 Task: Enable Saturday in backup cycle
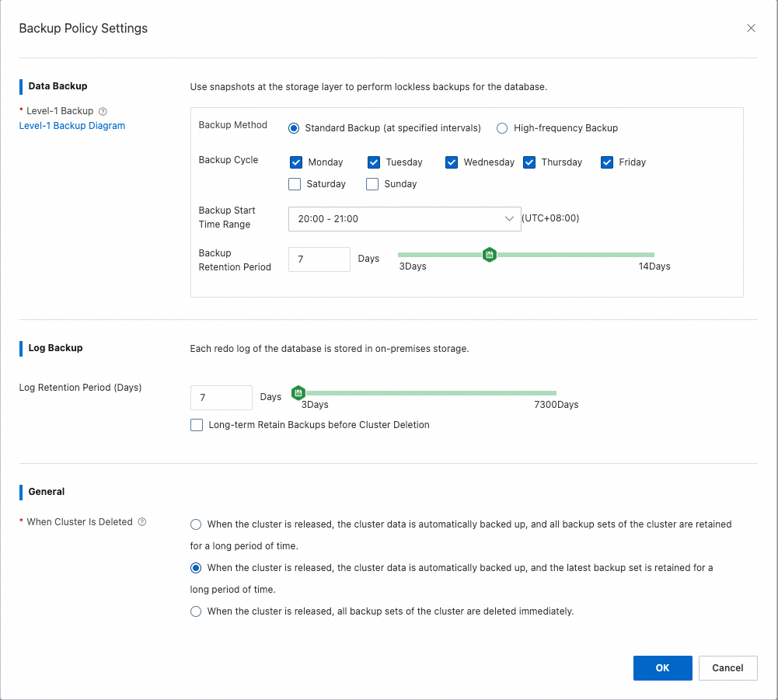click(295, 184)
